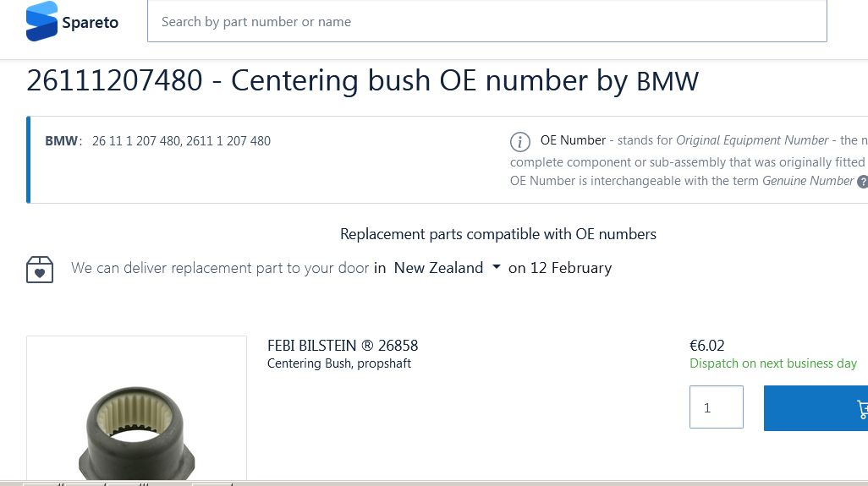Click the circled info icon beside OE Number

[x=519, y=141]
